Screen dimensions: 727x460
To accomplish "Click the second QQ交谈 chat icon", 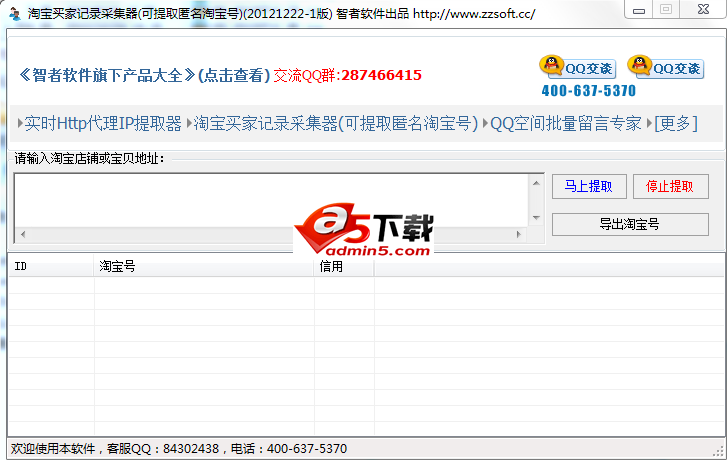I will click(666, 67).
